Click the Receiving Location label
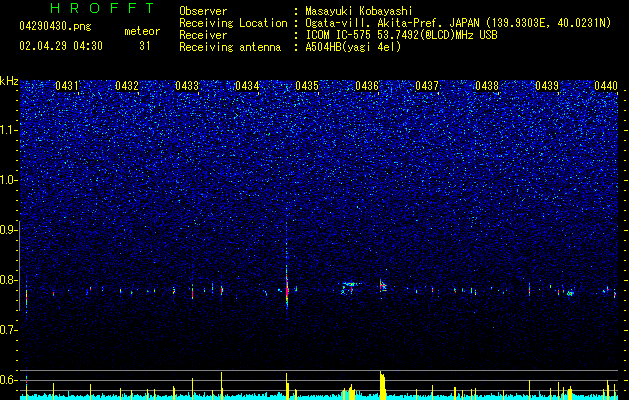Screen dimensions: 629x400 pos(233,23)
